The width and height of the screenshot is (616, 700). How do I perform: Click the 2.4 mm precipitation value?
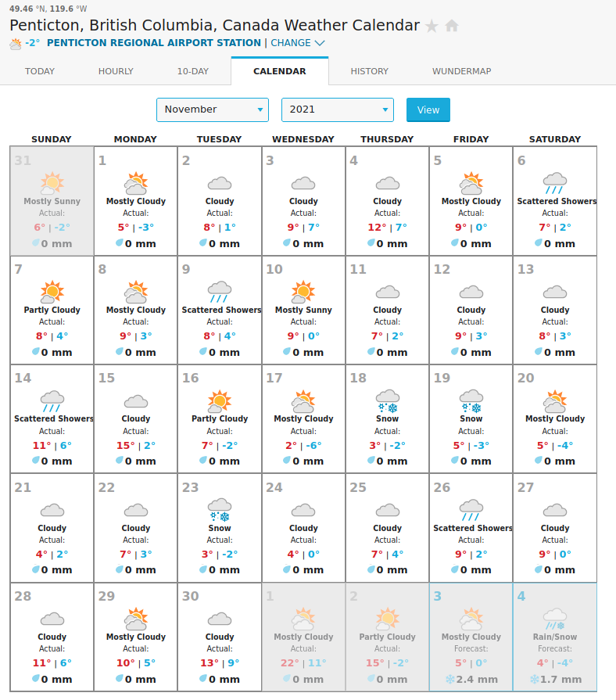(477, 680)
